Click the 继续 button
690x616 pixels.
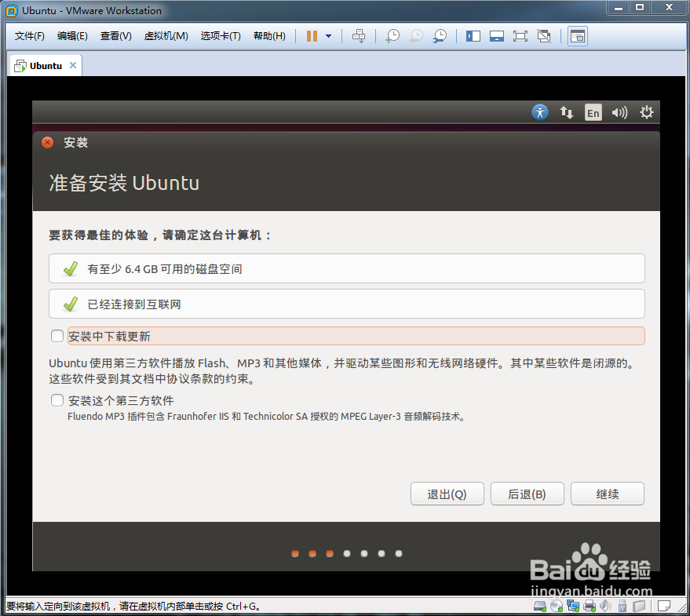tap(608, 494)
